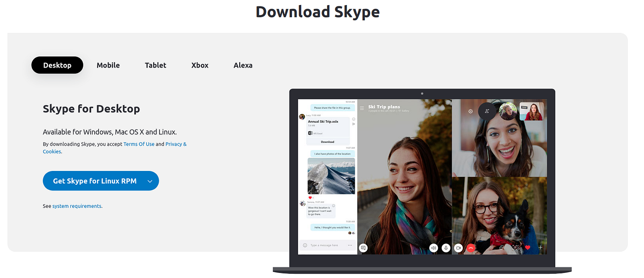This screenshot has height=278, width=644.
Task: Click the settings gear icon in call preview
Action: [x=471, y=111]
